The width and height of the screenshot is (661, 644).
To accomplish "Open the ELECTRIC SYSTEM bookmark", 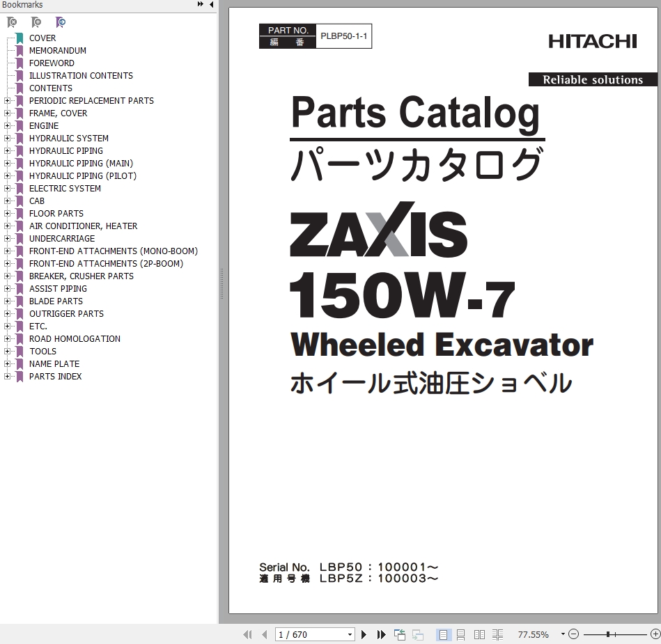I will [x=65, y=189].
